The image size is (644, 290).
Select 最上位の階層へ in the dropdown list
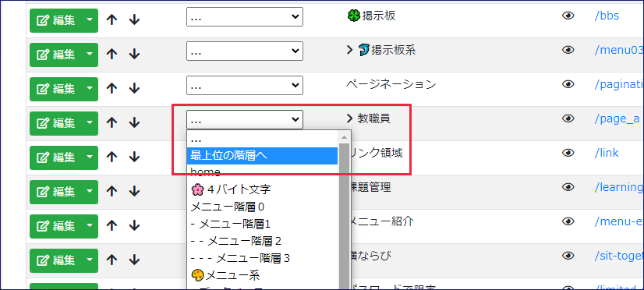pyautogui.click(x=263, y=156)
